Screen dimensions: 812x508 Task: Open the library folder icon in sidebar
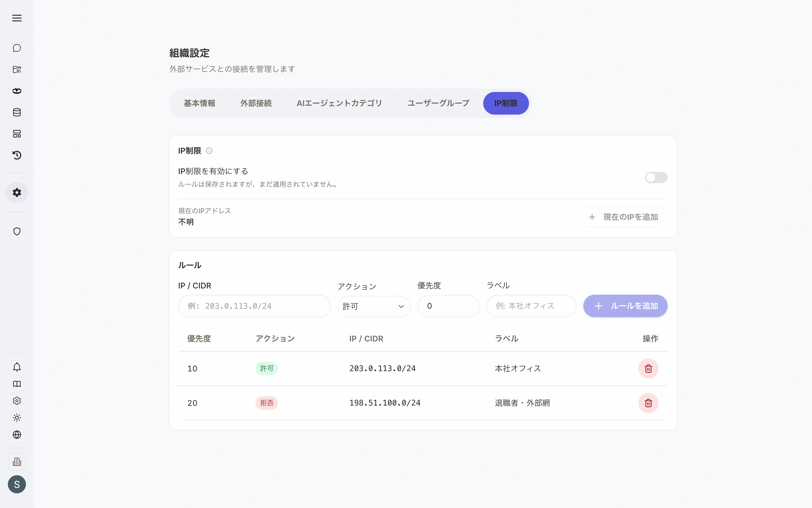(x=17, y=69)
